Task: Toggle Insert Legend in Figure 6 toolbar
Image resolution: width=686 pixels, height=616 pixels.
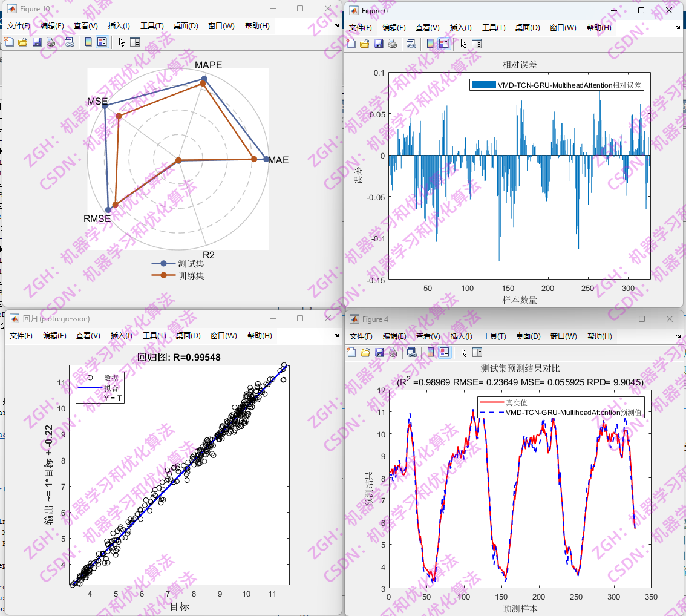Action: (x=444, y=44)
